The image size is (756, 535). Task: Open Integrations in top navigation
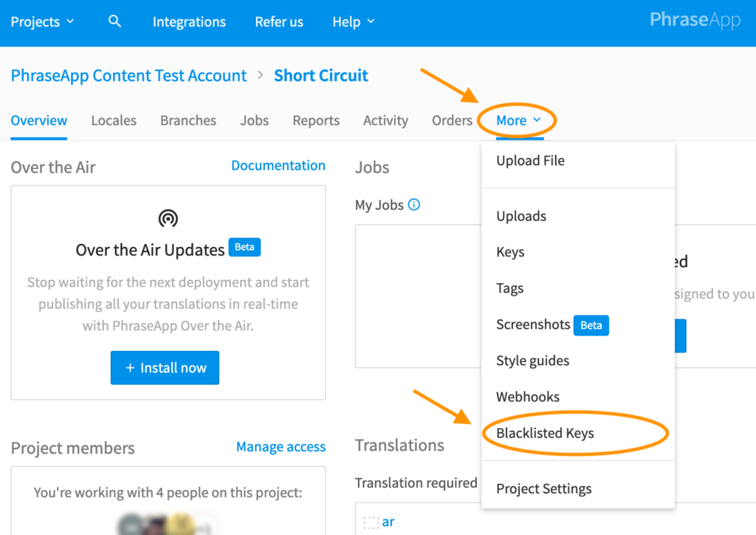[189, 21]
